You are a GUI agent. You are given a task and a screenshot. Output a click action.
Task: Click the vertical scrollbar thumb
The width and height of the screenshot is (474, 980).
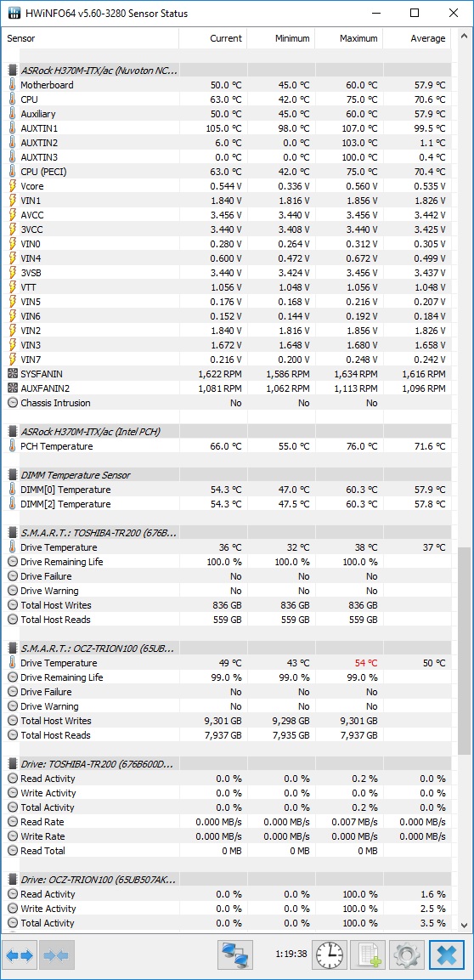tap(464, 651)
